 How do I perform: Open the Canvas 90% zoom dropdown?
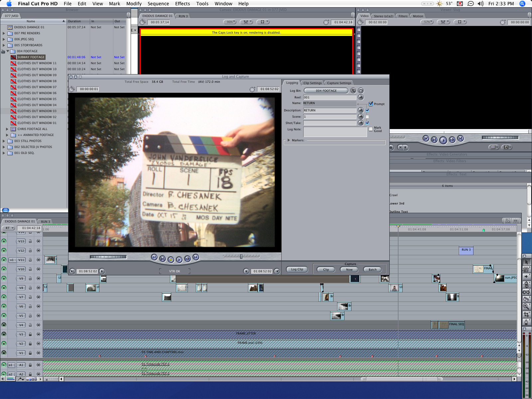230,22
